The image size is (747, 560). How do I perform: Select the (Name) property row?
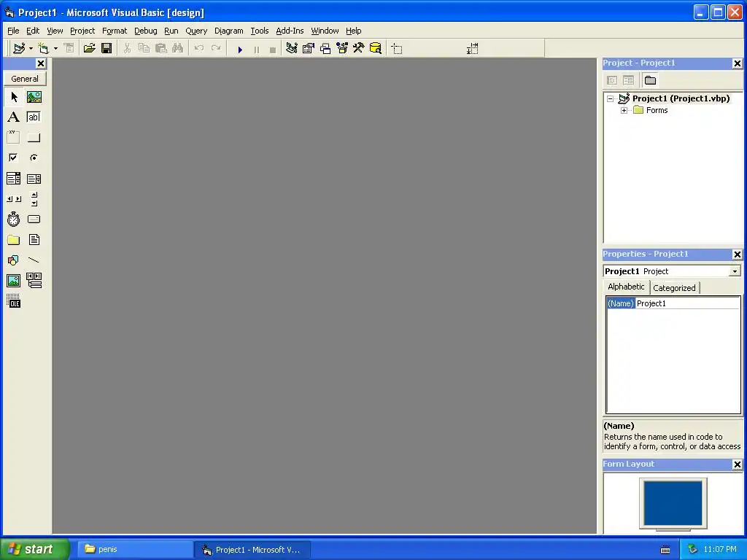[x=673, y=303]
